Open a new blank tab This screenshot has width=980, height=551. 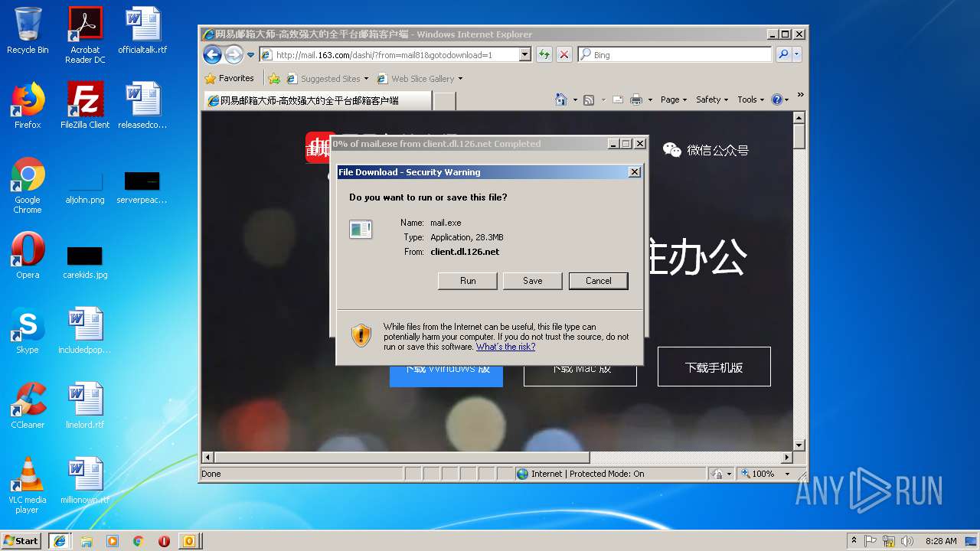445,100
